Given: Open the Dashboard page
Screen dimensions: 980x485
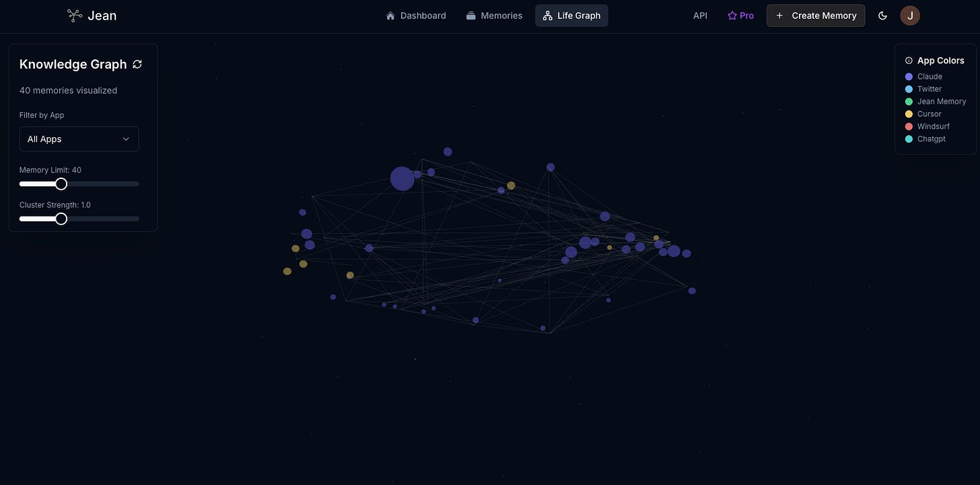Looking at the screenshot, I should point(416,15).
